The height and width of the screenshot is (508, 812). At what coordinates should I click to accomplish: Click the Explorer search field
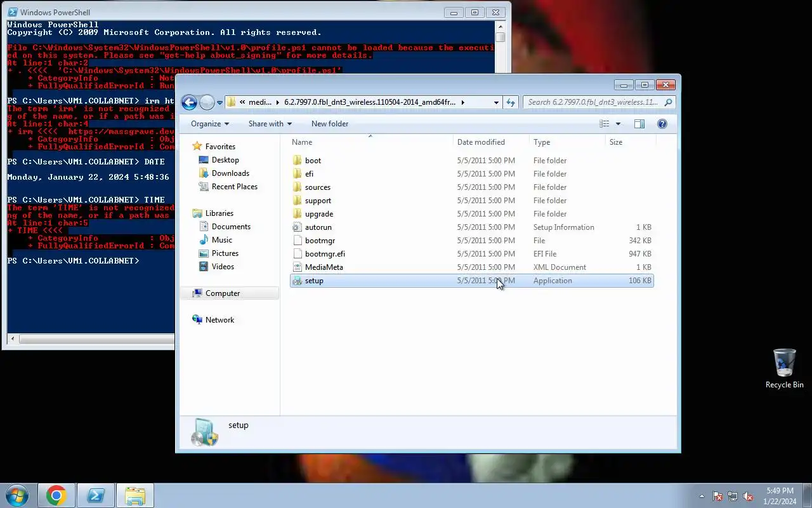point(593,102)
